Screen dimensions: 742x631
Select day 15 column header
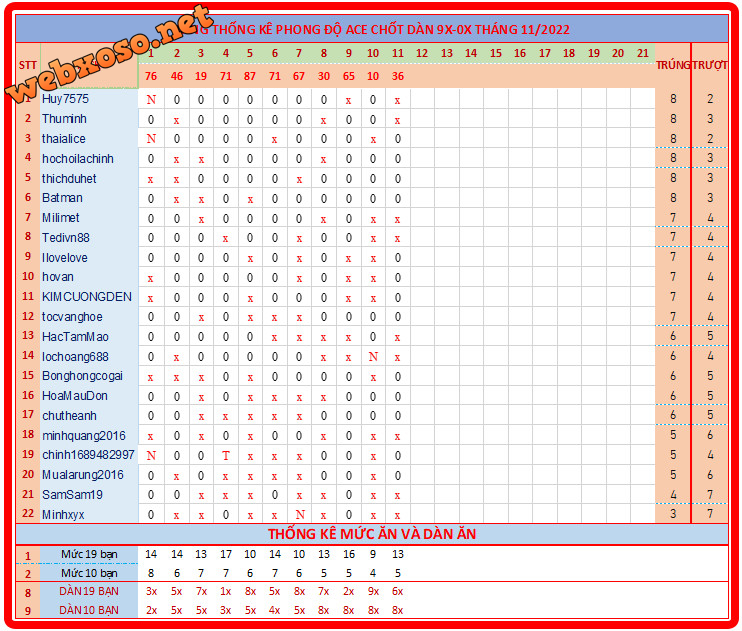click(x=495, y=53)
